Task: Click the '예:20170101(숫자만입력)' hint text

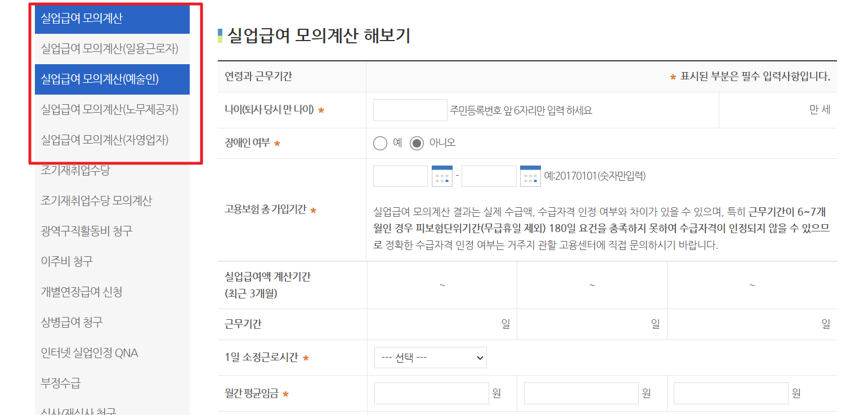Action: [595, 176]
